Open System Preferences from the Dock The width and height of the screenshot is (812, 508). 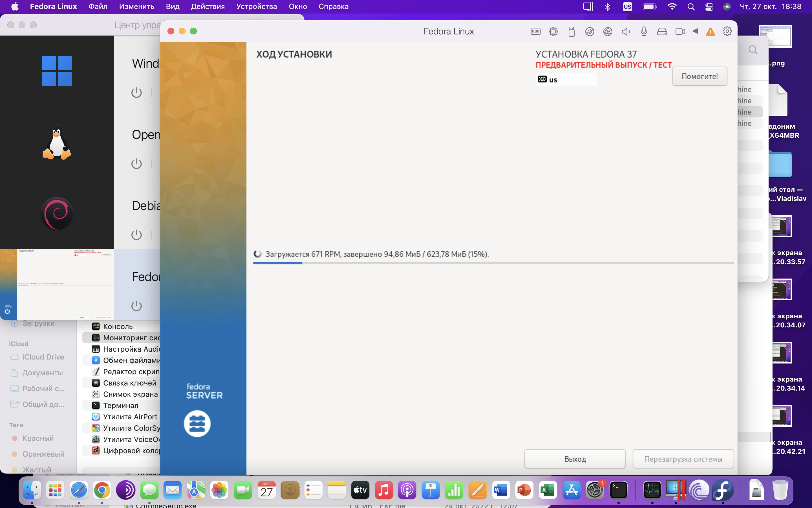coord(595,491)
